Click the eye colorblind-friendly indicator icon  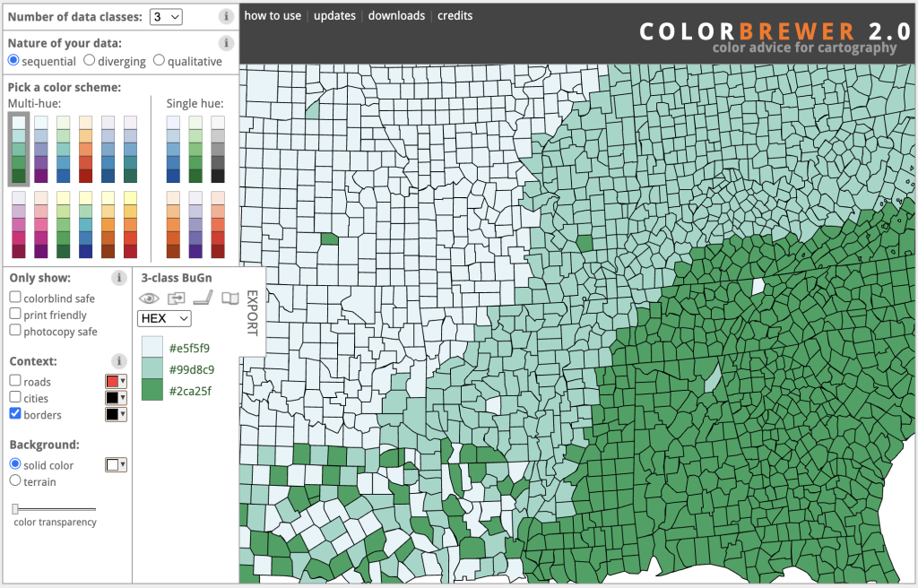pos(149,298)
